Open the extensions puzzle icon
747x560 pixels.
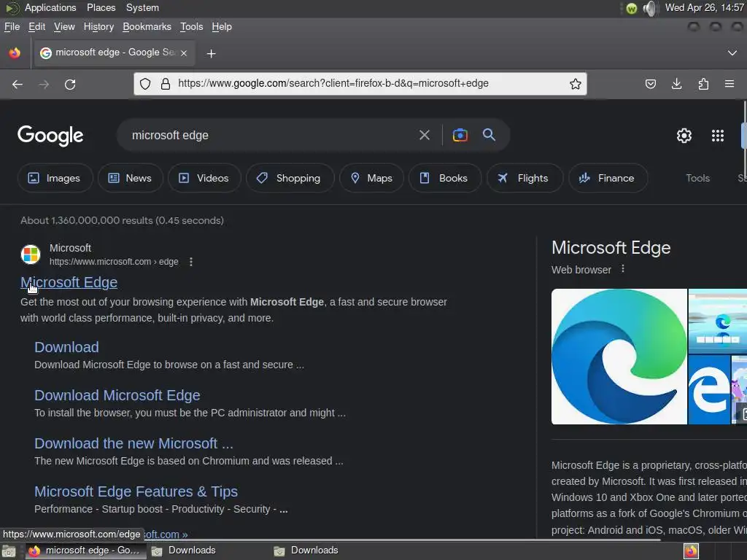tap(703, 85)
